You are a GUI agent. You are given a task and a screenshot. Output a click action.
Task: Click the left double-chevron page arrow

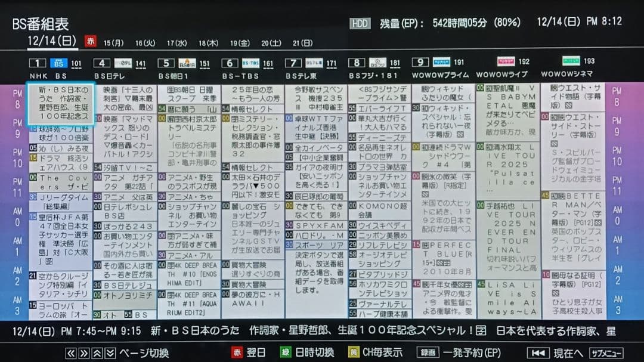click(70, 352)
